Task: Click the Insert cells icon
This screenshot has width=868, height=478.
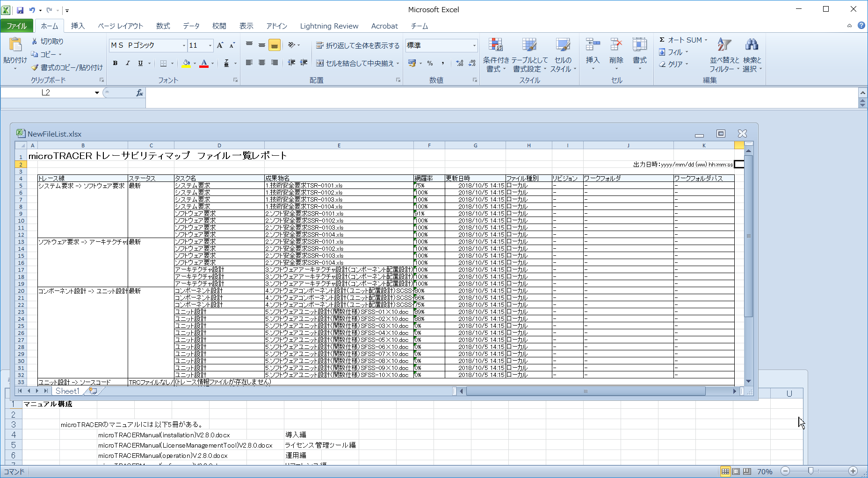Action: coord(593,45)
